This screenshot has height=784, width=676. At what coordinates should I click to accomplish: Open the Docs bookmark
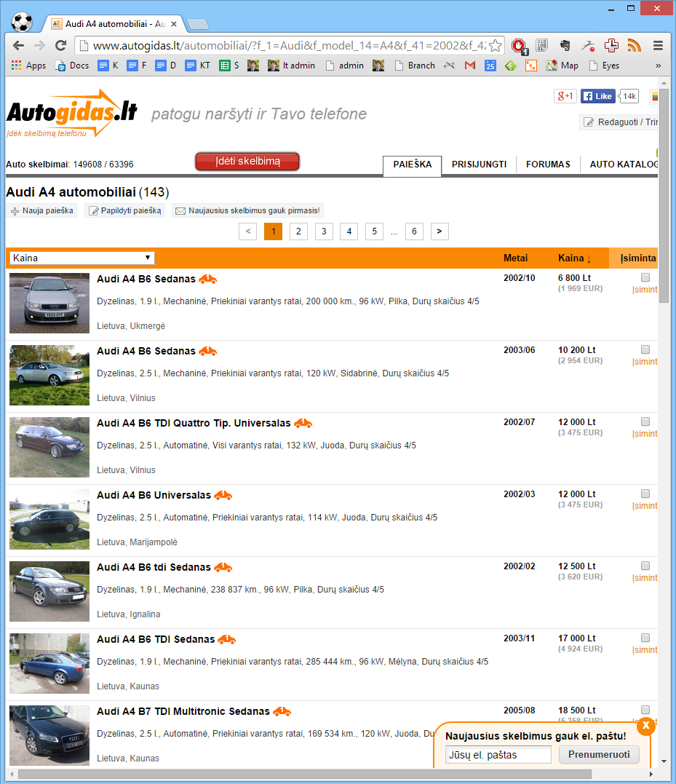click(72, 66)
